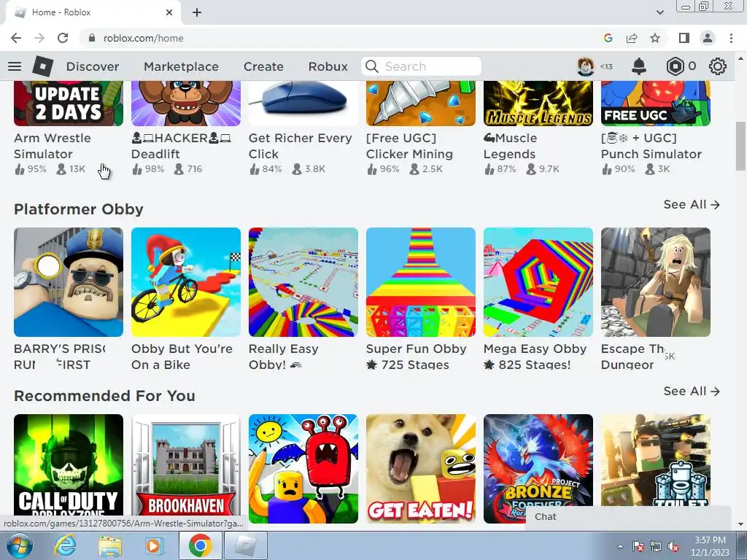Open Super Fun Obby 725 Stages thumbnail
The image size is (747, 560).
pos(421,282)
